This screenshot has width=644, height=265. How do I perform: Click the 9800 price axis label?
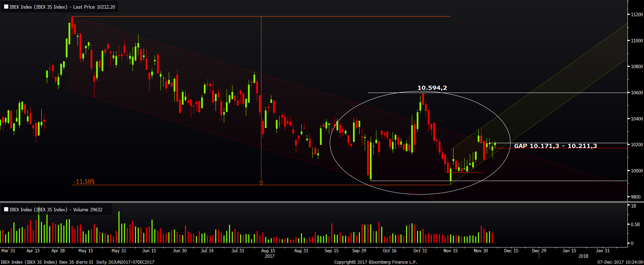pos(636,197)
